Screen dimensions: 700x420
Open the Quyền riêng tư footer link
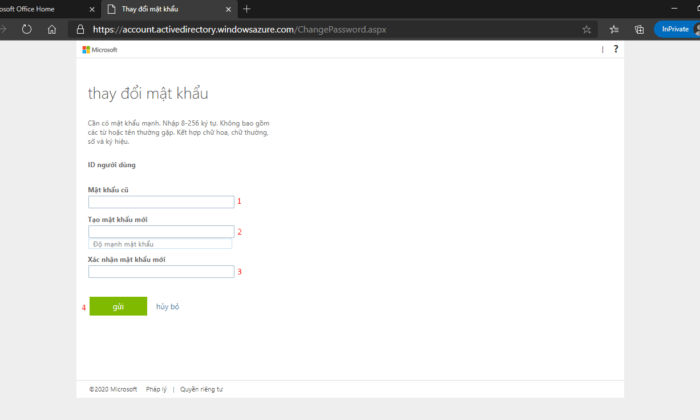pos(201,389)
